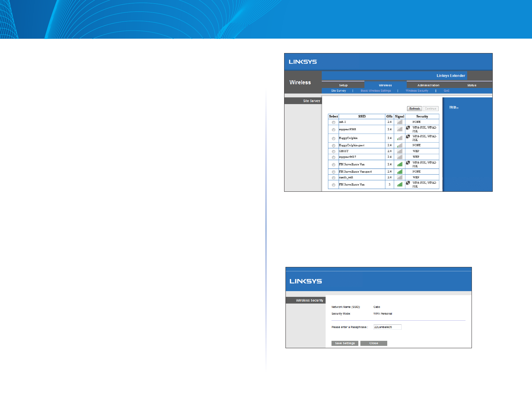Click signal icon for FBI Surveillance Van-guest
This screenshot has height=411, width=532.
[x=400, y=172]
